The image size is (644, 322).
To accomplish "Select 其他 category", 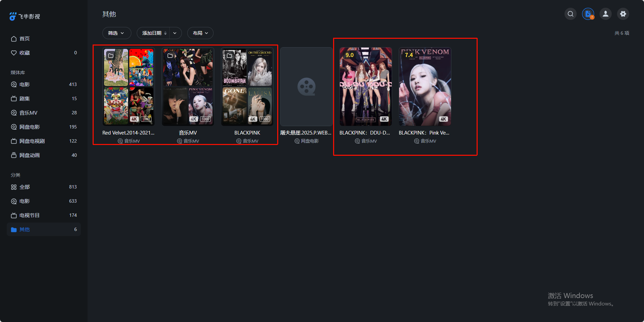I will [x=44, y=230].
